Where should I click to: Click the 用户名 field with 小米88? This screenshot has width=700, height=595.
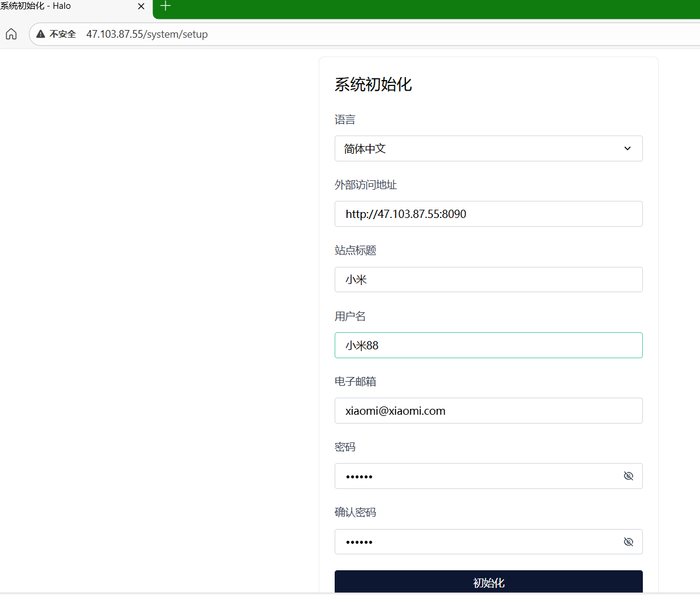point(488,345)
